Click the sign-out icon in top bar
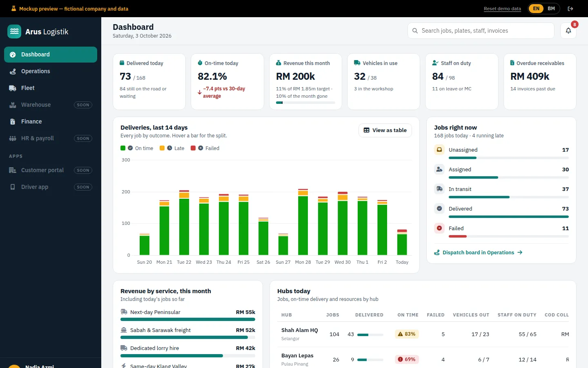 point(570,9)
